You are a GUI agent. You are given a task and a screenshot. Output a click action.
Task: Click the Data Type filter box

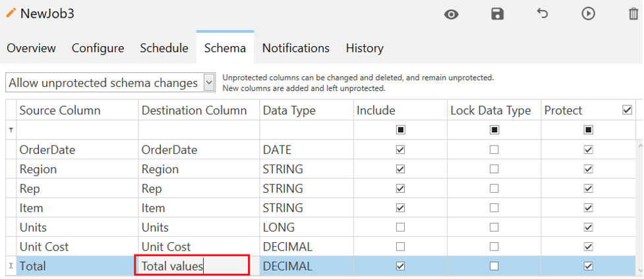tap(307, 130)
